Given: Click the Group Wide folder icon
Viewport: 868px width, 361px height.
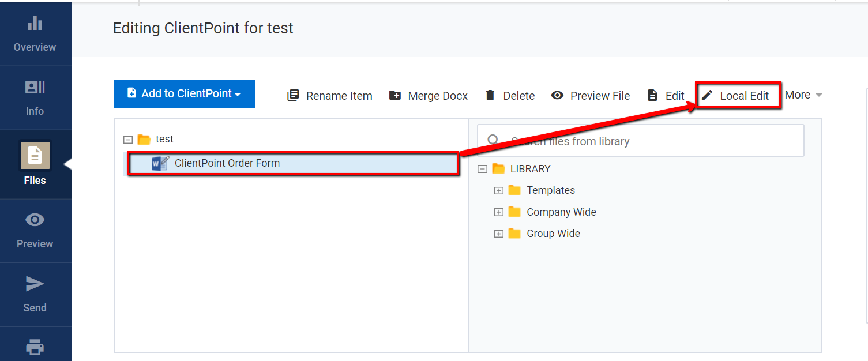Looking at the screenshot, I should click(514, 234).
